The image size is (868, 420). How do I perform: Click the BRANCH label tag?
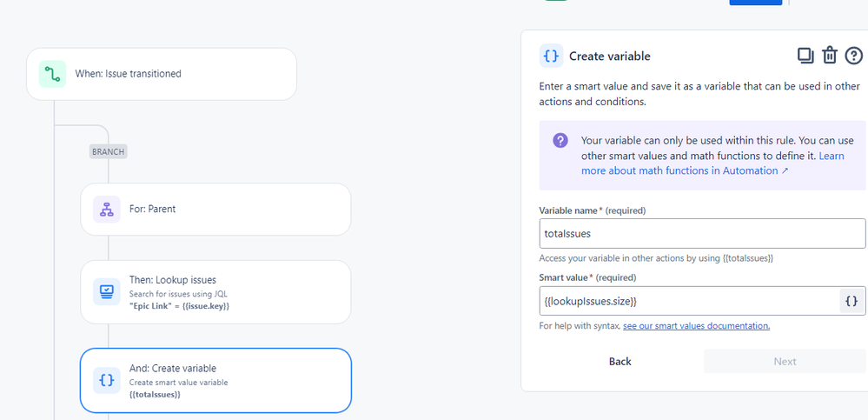[109, 151]
